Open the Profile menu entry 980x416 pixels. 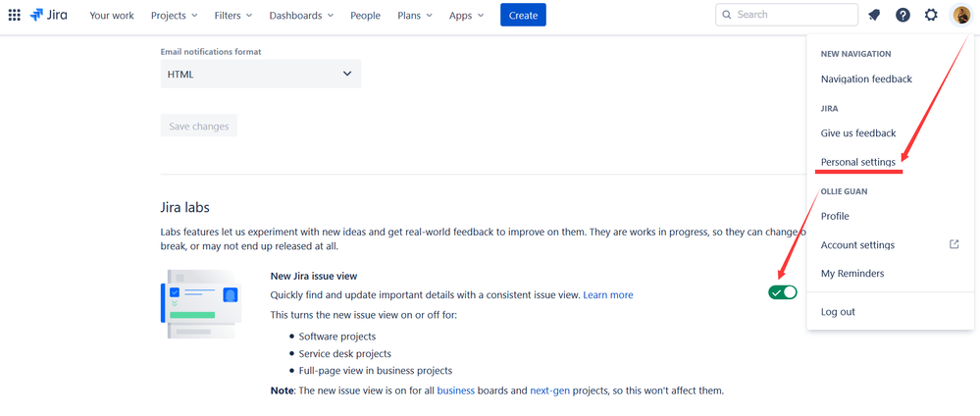point(835,216)
